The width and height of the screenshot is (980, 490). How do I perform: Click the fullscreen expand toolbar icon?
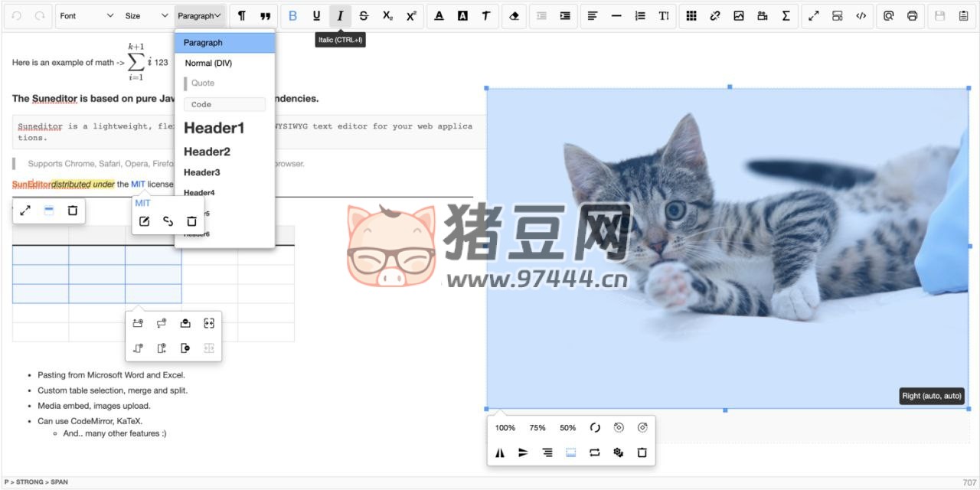814,15
